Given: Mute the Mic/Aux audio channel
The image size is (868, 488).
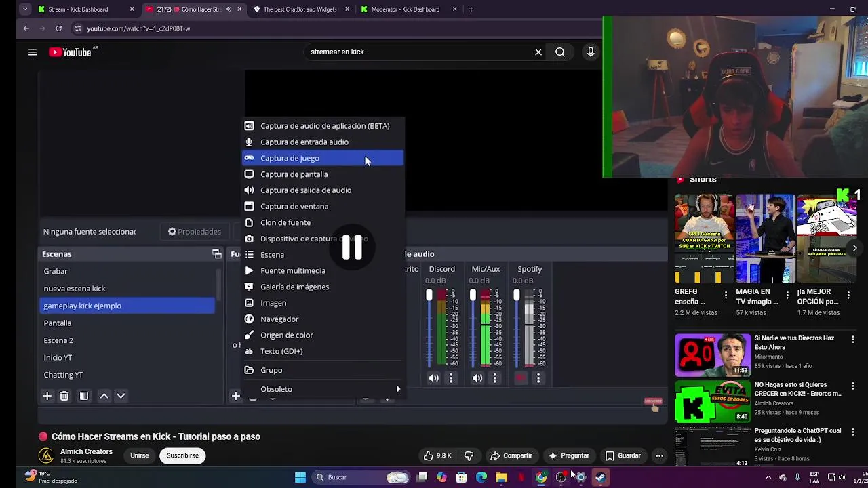Looking at the screenshot, I should click(x=477, y=378).
